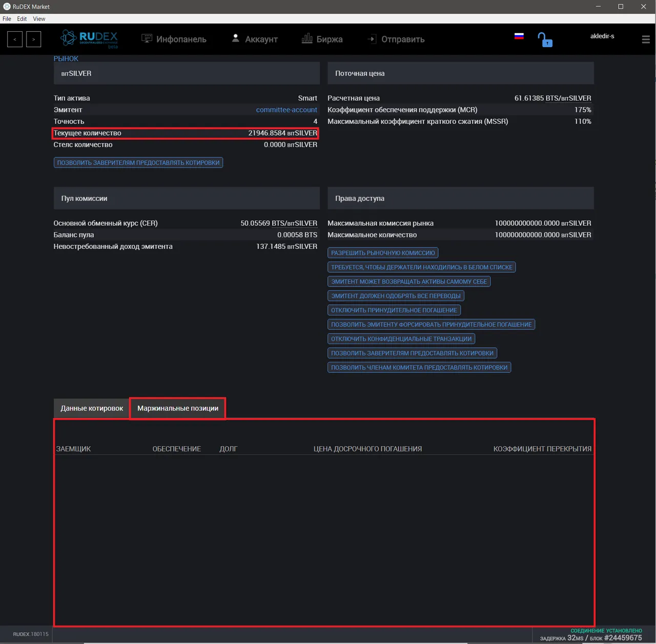Viewport: 656px width, 644px height.
Task: Open Отправить in the navigation
Action: 403,39
